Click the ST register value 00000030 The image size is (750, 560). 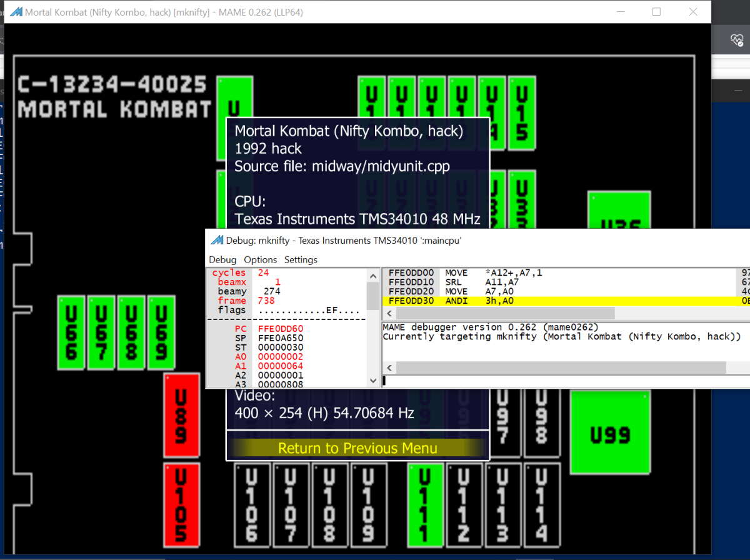pyautogui.click(x=280, y=347)
